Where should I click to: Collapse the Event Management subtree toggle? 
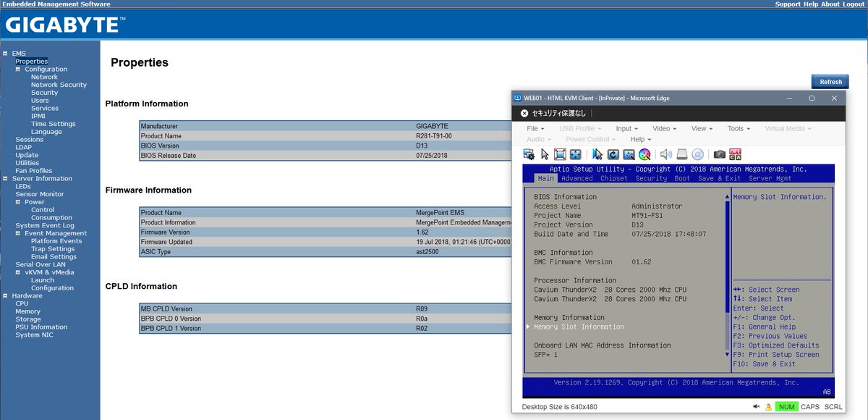pyautogui.click(x=19, y=233)
